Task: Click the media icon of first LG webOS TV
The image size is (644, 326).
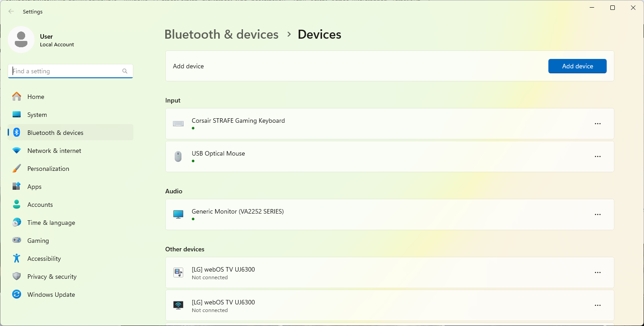Action: [178, 272]
